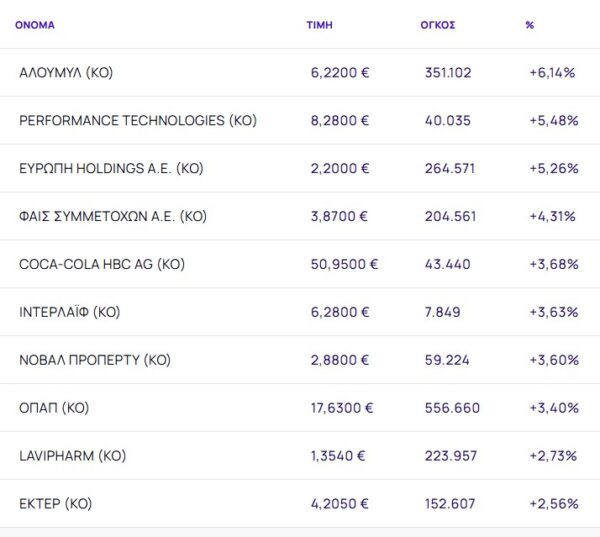This screenshot has height=537, width=600.
Task: Click COCA-COLA price 50,9500 €
Action: tap(344, 264)
